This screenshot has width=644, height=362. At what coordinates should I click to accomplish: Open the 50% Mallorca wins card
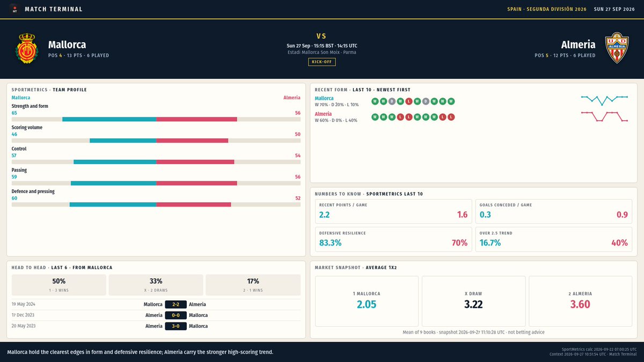(59, 285)
